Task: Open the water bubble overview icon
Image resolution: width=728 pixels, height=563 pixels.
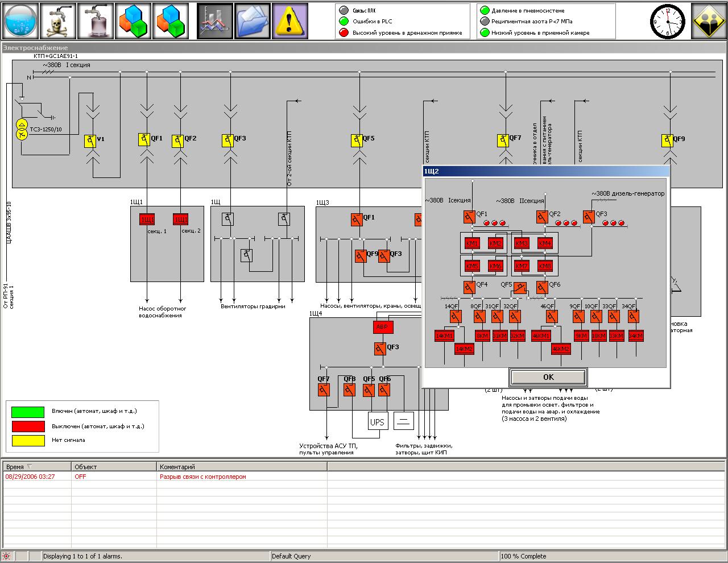Action: tap(21, 21)
